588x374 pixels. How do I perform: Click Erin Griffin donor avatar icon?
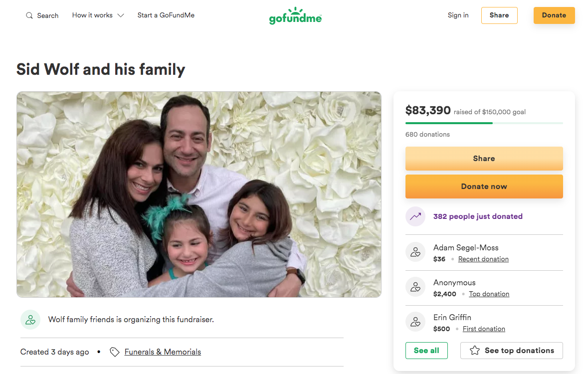pyautogui.click(x=415, y=322)
